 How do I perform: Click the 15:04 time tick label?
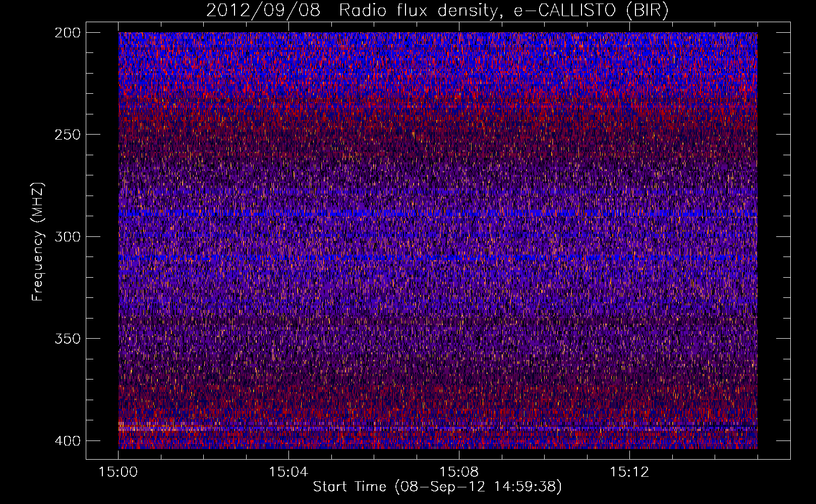click(288, 472)
